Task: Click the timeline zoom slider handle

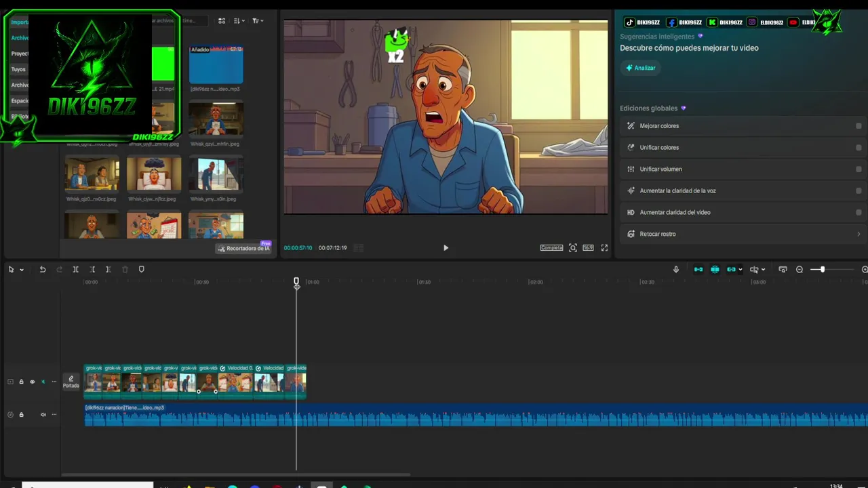Action: (x=822, y=269)
